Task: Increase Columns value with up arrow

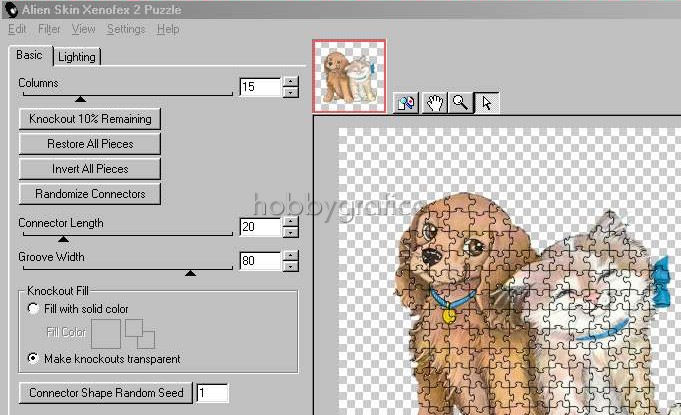Action: pyautogui.click(x=291, y=82)
